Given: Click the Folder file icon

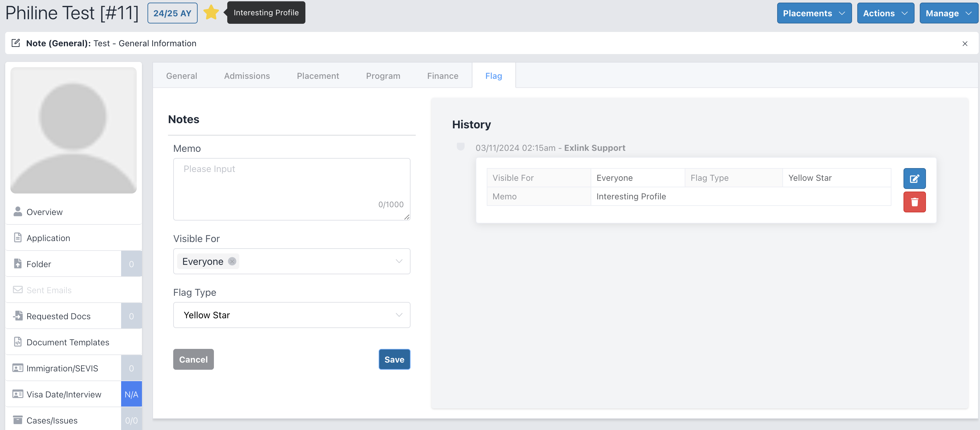Looking at the screenshot, I should (x=18, y=263).
